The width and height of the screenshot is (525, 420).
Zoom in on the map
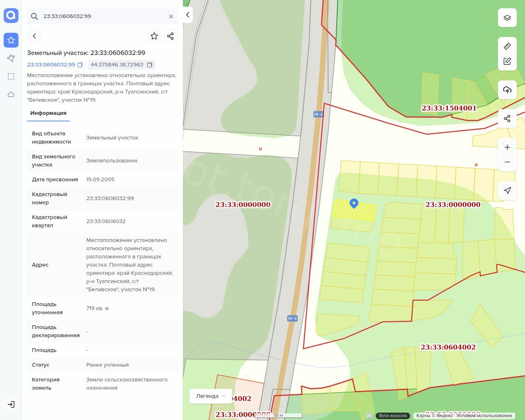click(x=507, y=147)
